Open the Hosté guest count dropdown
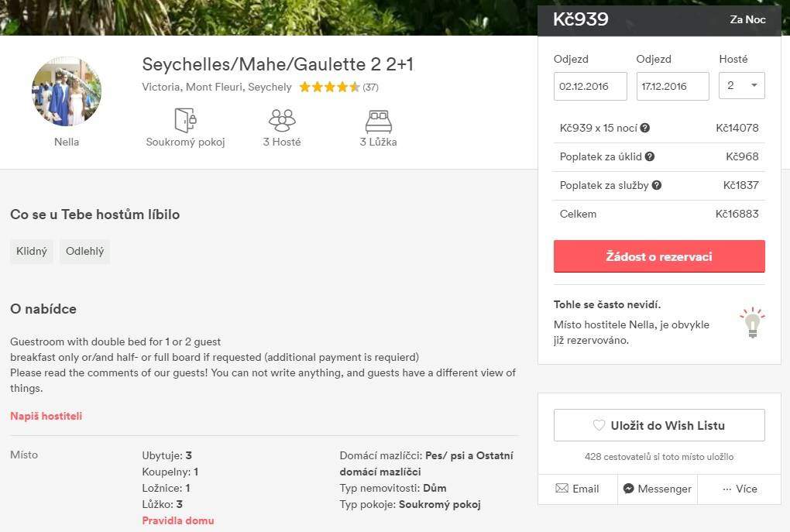The height and width of the screenshot is (532, 790). [x=741, y=86]
